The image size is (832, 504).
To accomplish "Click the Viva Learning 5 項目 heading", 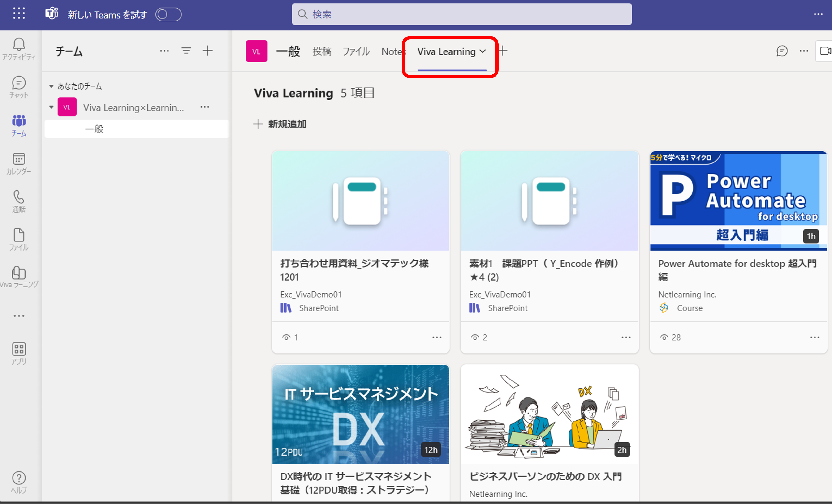I will (x=314, y=93).
